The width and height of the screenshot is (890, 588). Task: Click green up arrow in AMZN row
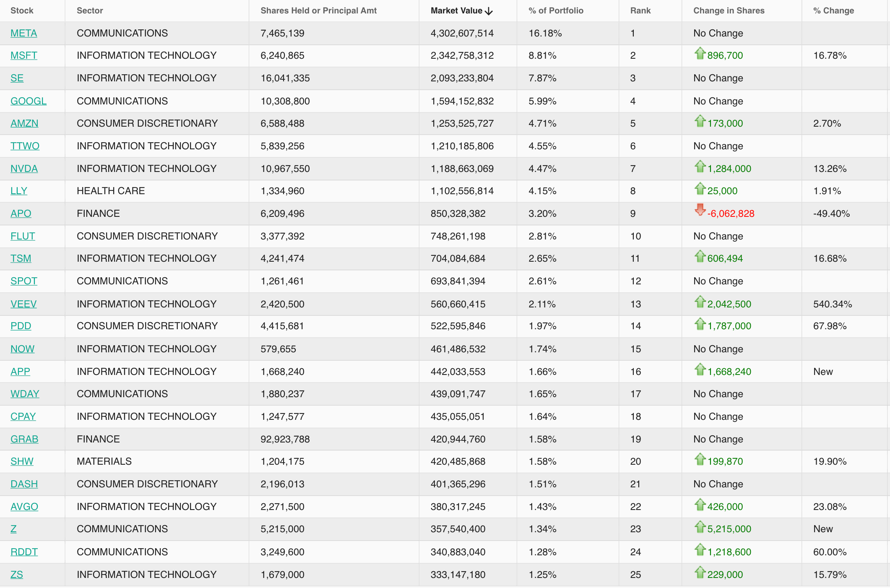tap(700, 121)
